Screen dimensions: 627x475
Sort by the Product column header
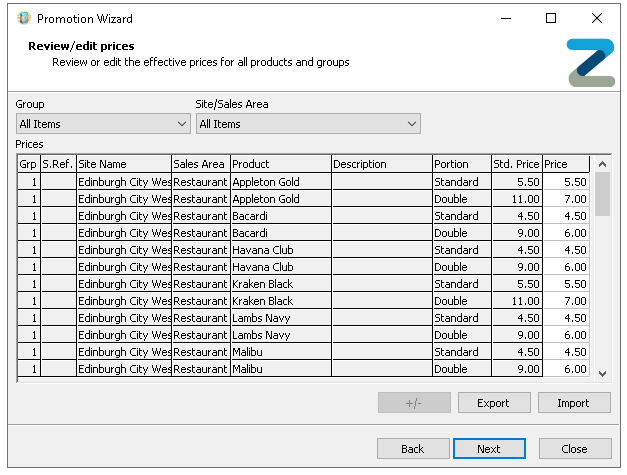(280, 164)
